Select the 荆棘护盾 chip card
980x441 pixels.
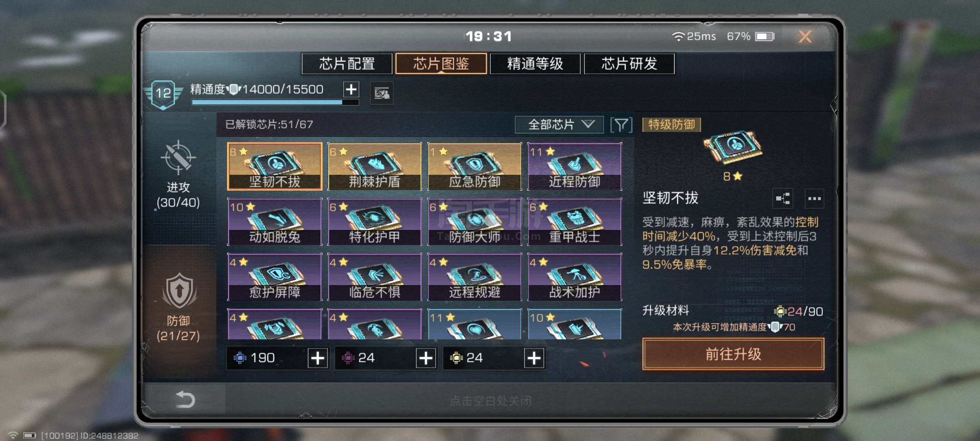[x=374, y=166]
